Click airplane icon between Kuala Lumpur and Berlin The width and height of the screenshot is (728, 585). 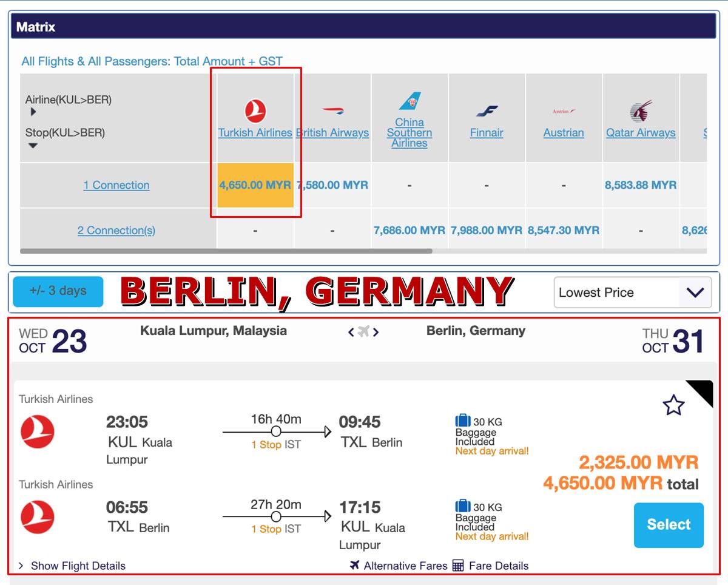(x=363, y=331)
